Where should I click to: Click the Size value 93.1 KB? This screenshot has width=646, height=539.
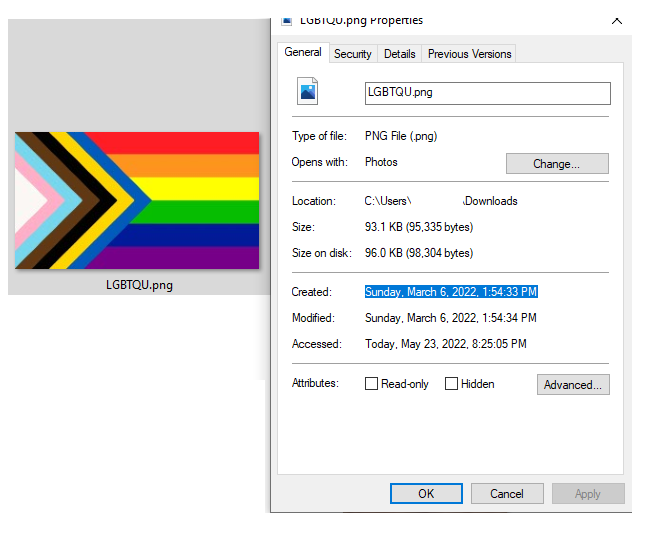pyautogui.click(x=419, y=227)
